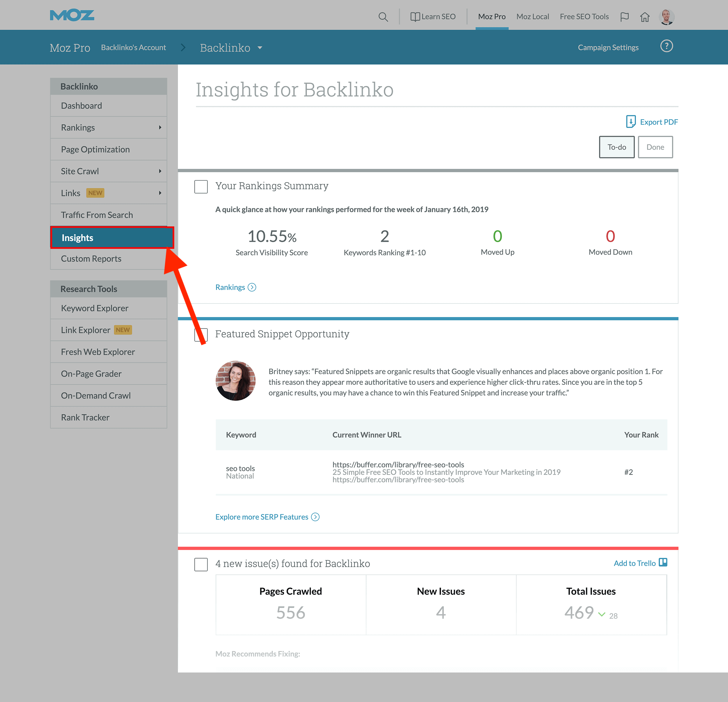The height and width of the screenshot is (702, 728).
Task: Expand the Backlinko campaign dropdown arrow
Action: tap(260, 47)
